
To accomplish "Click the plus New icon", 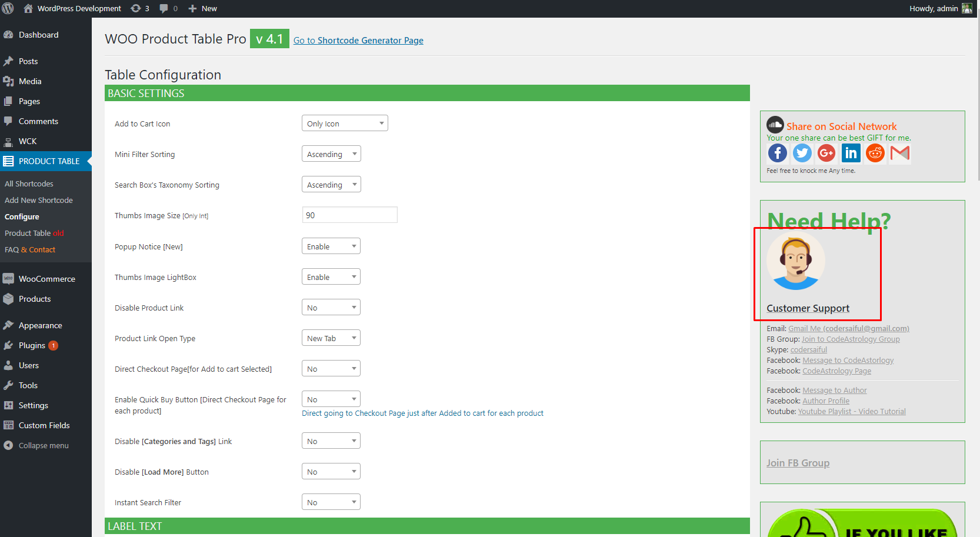I will pos(192,8).
